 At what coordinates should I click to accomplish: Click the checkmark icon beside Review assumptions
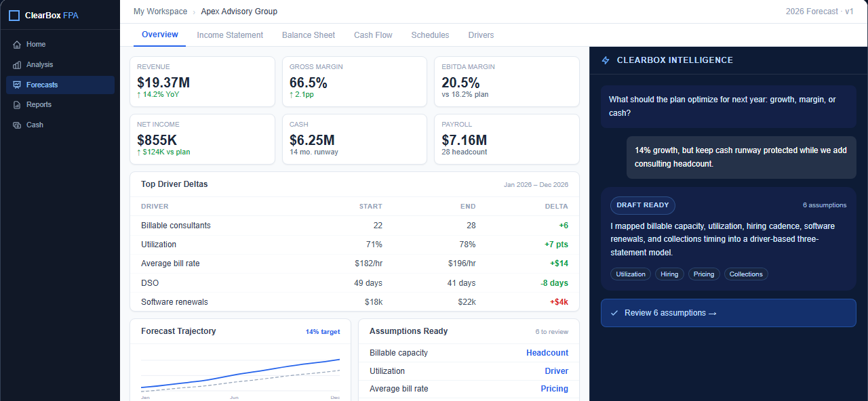coord(614,313)
